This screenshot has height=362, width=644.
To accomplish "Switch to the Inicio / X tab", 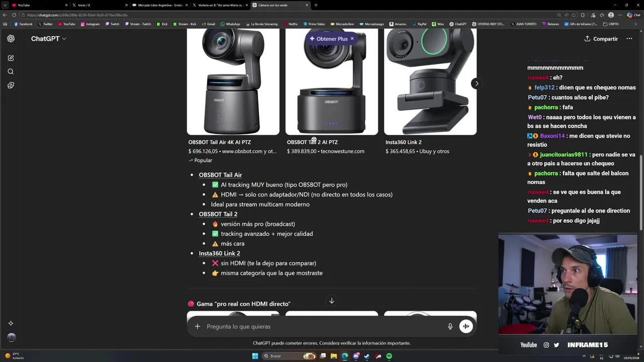I will 100,5.
